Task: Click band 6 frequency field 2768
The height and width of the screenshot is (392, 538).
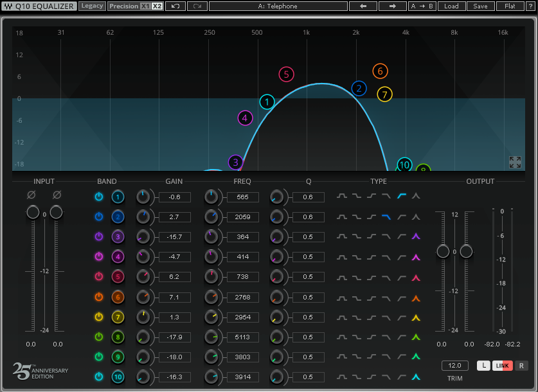Action: pyautogui.click(x=242, y=298)
